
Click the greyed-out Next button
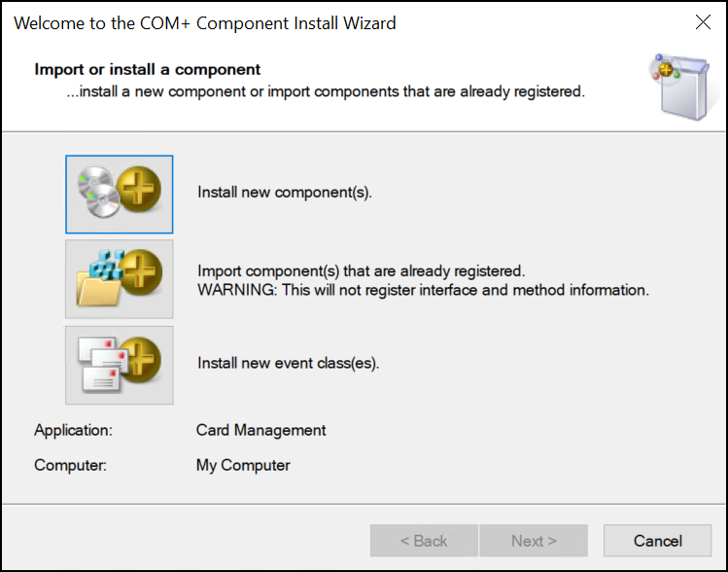(x=534, y=541)
